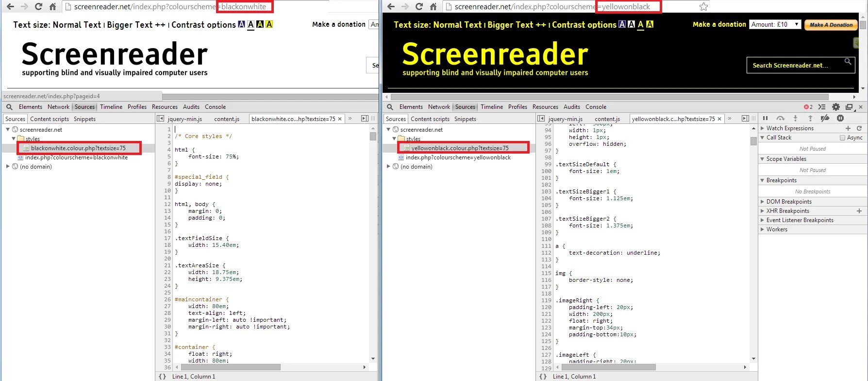Expand (no domain) node in right DevTools
This screenshot has height=381, width=868.
pyautogui.click(x=388, y=167)
